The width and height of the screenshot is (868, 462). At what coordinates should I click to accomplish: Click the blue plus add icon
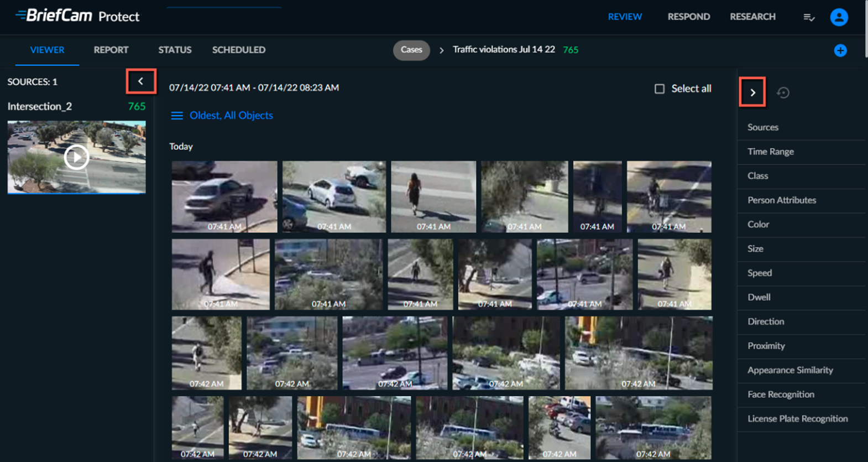point(840,50)
